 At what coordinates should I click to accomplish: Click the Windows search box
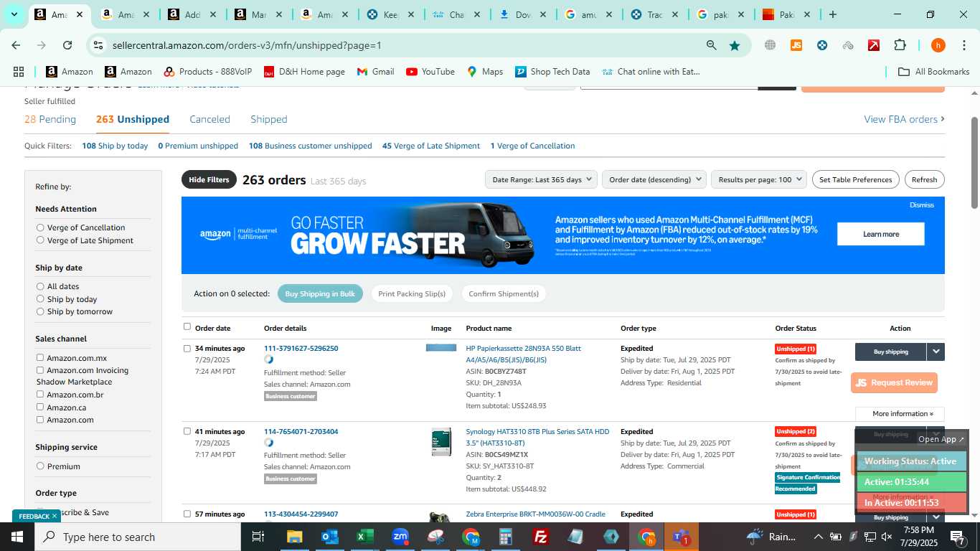(x=138, y=537)
